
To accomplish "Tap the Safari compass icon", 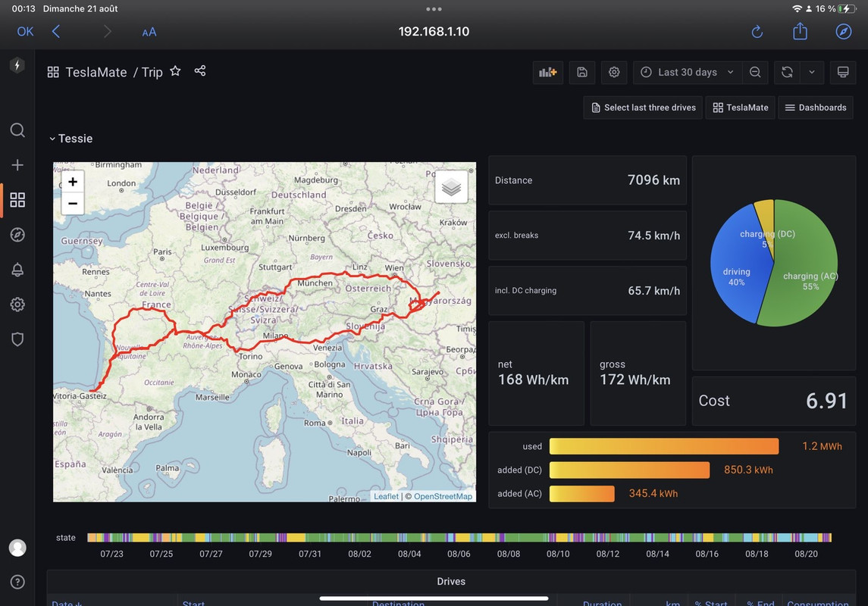I will coord(843,32).
